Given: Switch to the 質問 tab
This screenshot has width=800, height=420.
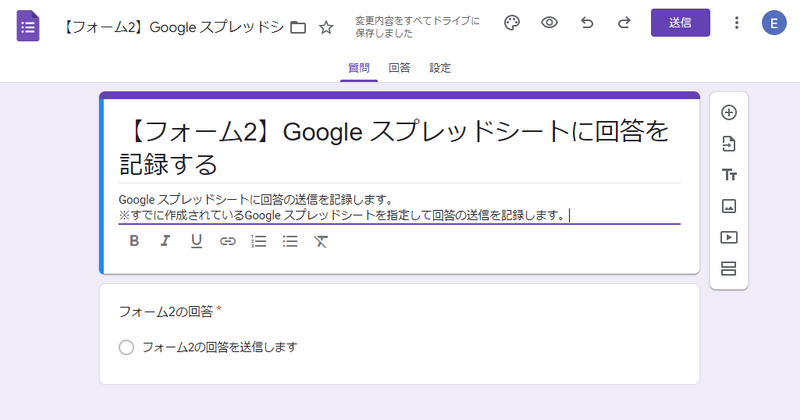Looking at the screenshot, I should (359, 68).
